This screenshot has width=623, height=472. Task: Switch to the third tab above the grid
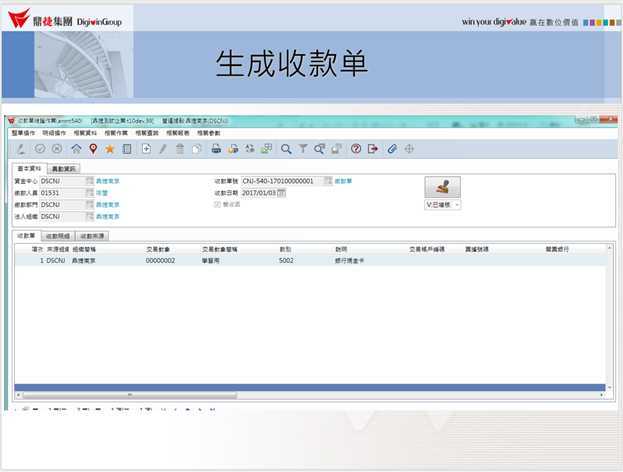[92, 236]
